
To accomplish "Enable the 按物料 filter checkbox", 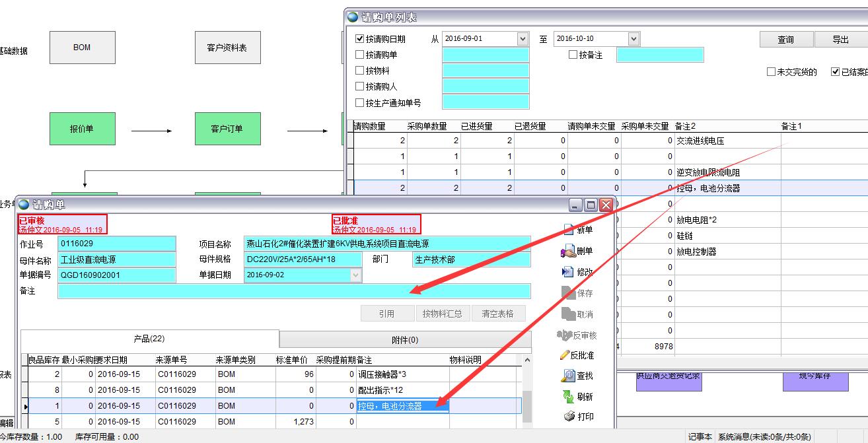I will click(360, 71).
